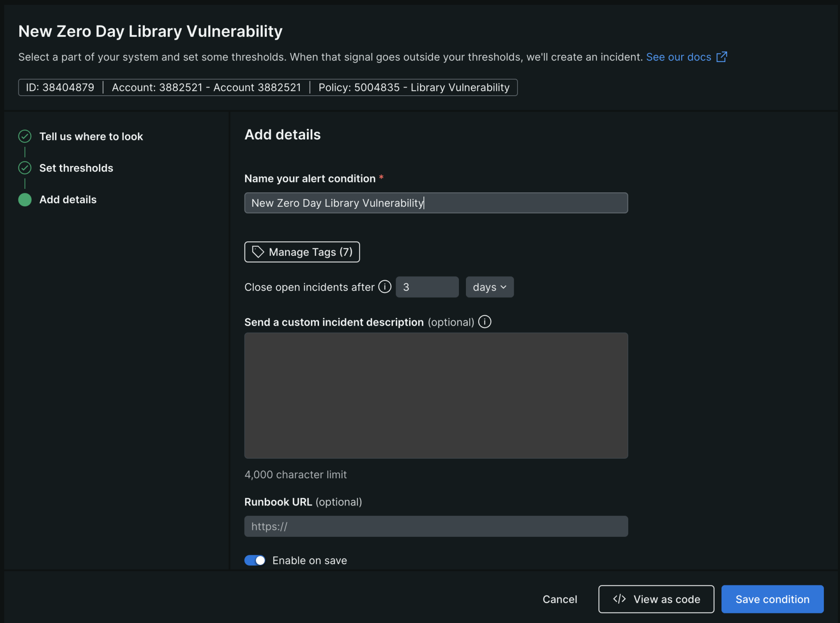The image size is (840, 623).
Task: Click the info icon next to custom incident description
Action: pos(485,322)
